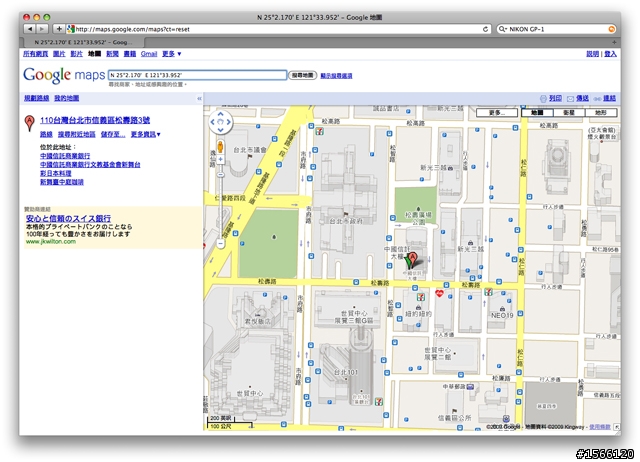Click 路線 link under result
This screenshot has height=462, width=640.
[46, 134]
